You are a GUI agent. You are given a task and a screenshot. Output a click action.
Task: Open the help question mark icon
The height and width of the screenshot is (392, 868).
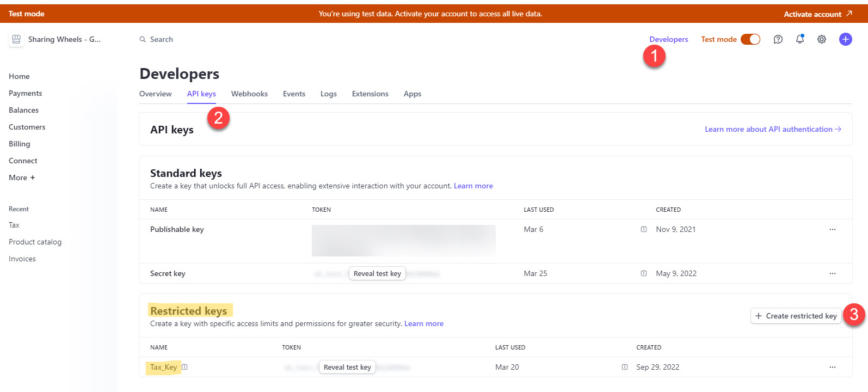(x=778, y=39)
